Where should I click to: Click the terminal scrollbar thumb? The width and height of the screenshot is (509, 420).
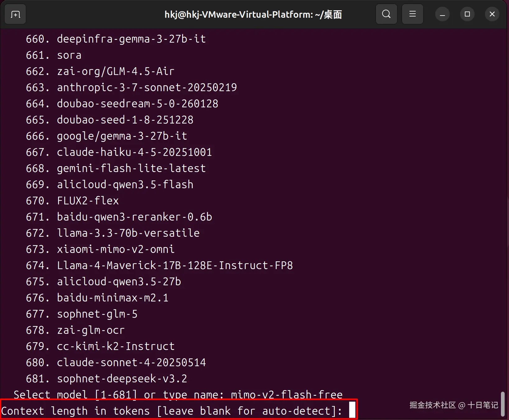(x=502, y=404)
